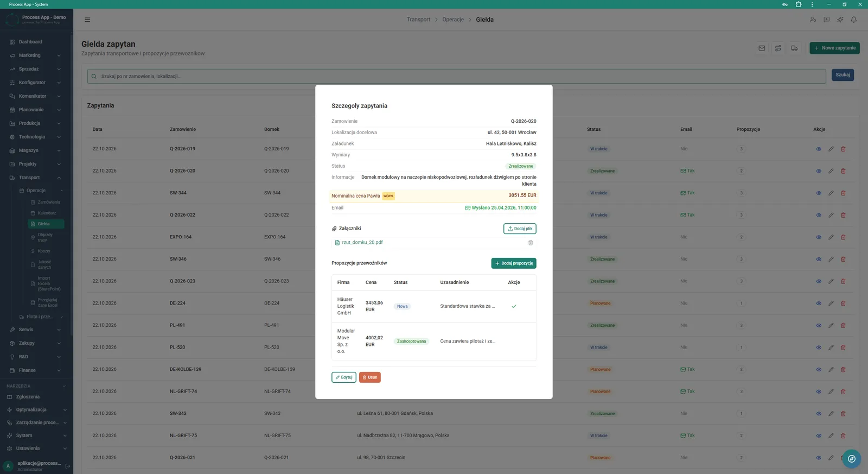Open attachment link rzut_domku_20.pdf

(362, 243)
